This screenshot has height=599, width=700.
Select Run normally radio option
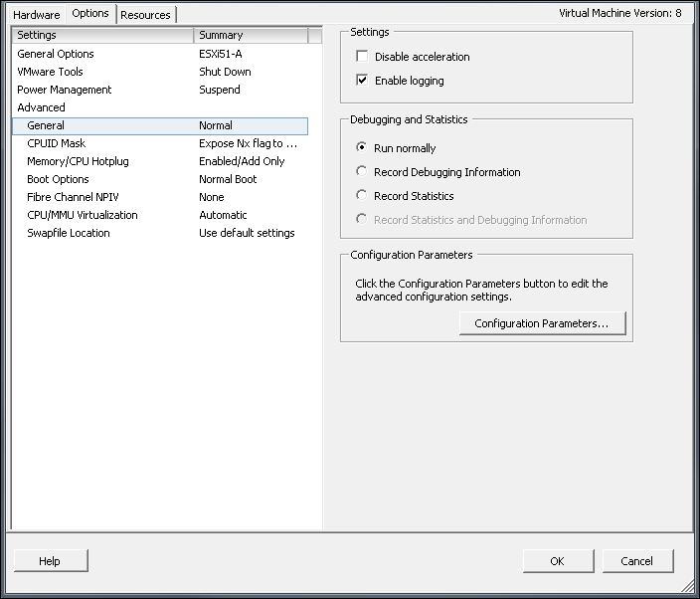362,147
